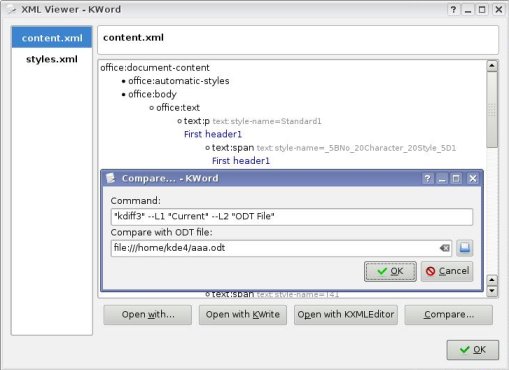509x370 pixels.
Task: Click the Help button in XML Viewer titlebar
Action: click(453, 10)
